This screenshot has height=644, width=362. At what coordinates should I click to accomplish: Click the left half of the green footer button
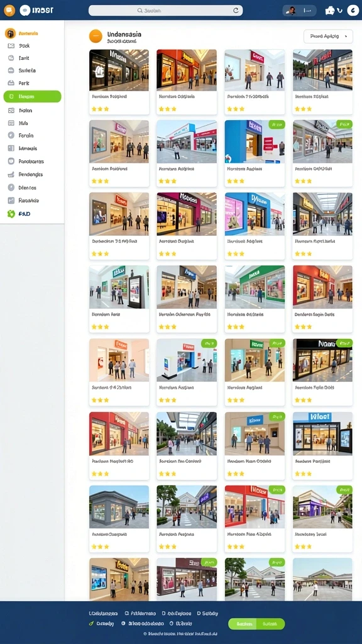point(243,624)
